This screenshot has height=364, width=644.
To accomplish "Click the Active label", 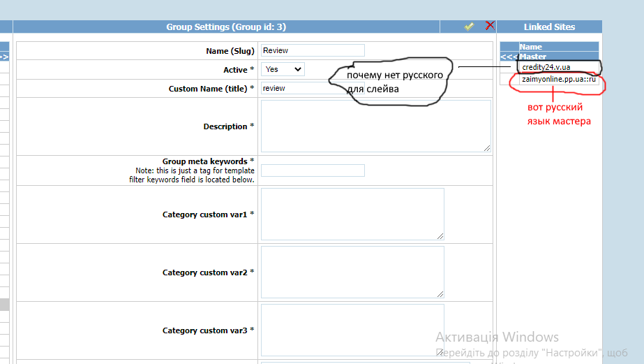I will point(239,70).
